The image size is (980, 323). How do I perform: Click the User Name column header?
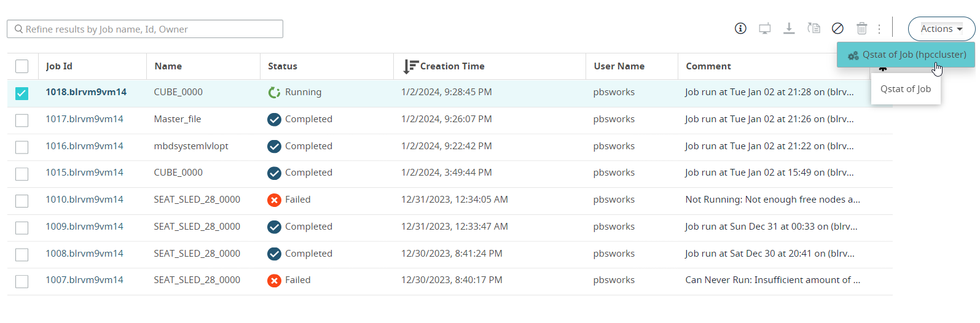[619, 66]
